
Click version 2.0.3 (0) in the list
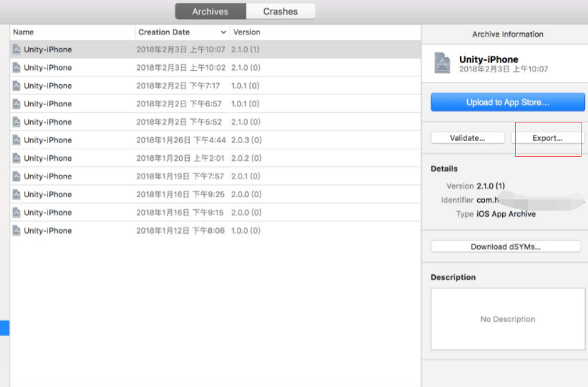click(246, 140)
